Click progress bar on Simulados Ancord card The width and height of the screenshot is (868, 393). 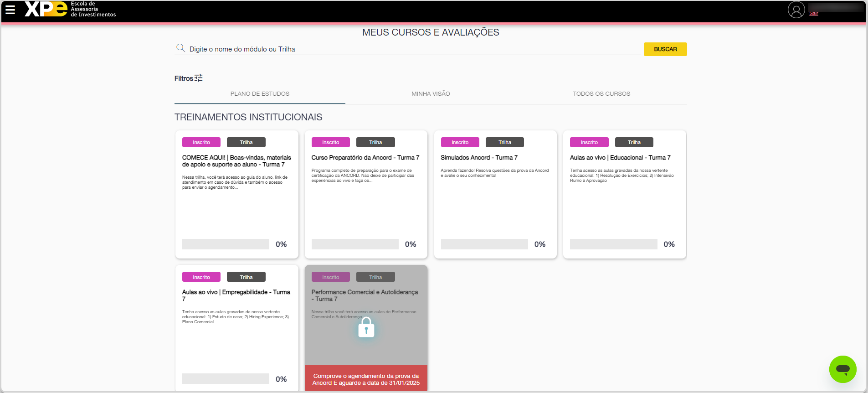coord(484,244)
